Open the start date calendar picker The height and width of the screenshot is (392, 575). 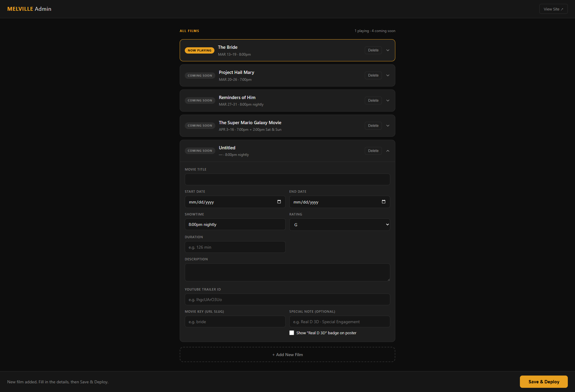click(279, 202)
